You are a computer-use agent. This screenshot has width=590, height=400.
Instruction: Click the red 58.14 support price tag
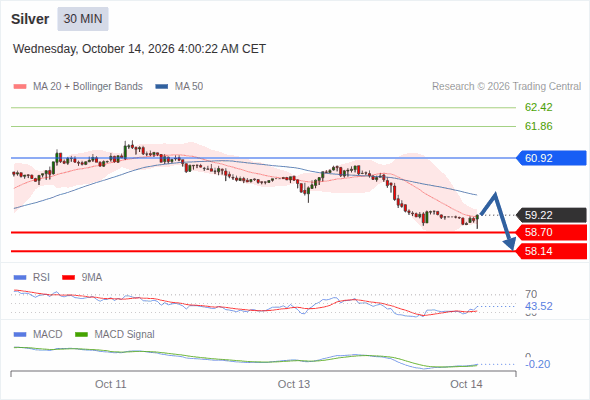coord(551,251)
